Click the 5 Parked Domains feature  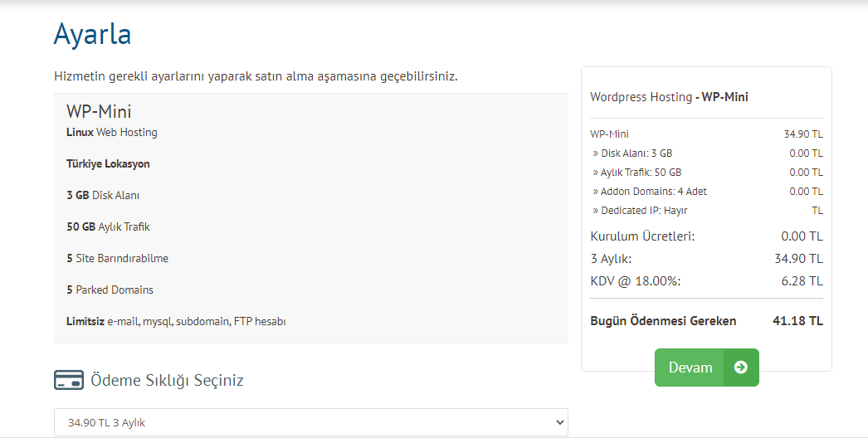(x=110, y=290)
